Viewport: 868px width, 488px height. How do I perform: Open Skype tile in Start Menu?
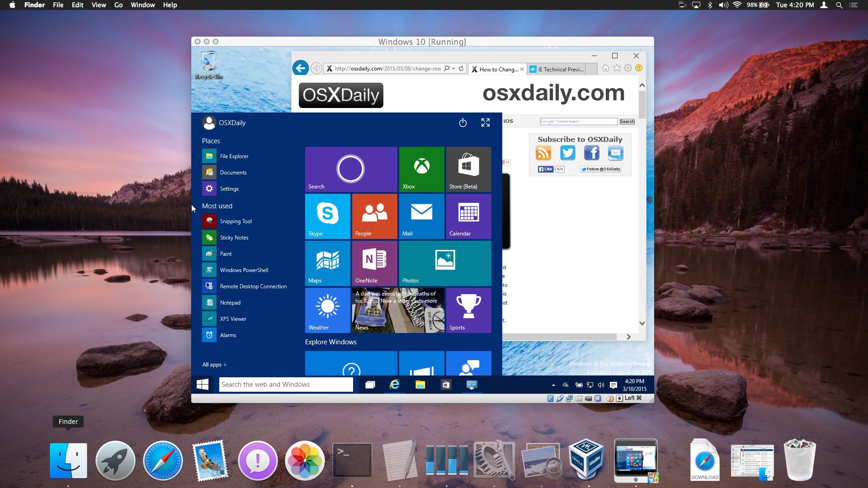coord(327,216)
